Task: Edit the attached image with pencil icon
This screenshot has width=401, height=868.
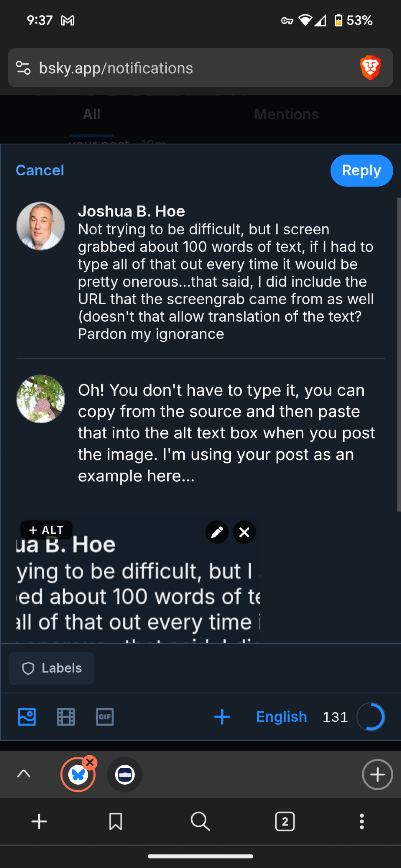Action: tap(217, 532)
